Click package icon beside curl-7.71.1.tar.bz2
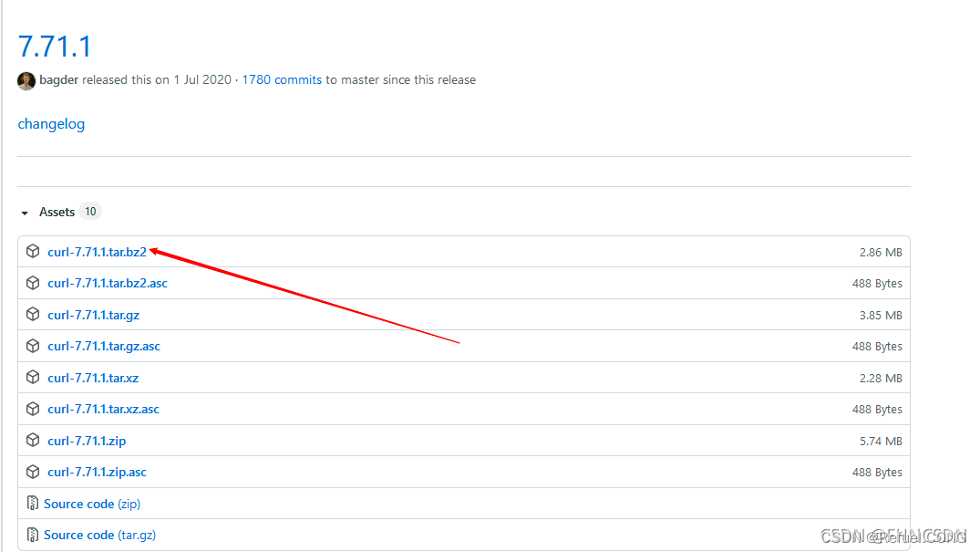This screenshot has height=552, width=980. [x=33, y=251]
